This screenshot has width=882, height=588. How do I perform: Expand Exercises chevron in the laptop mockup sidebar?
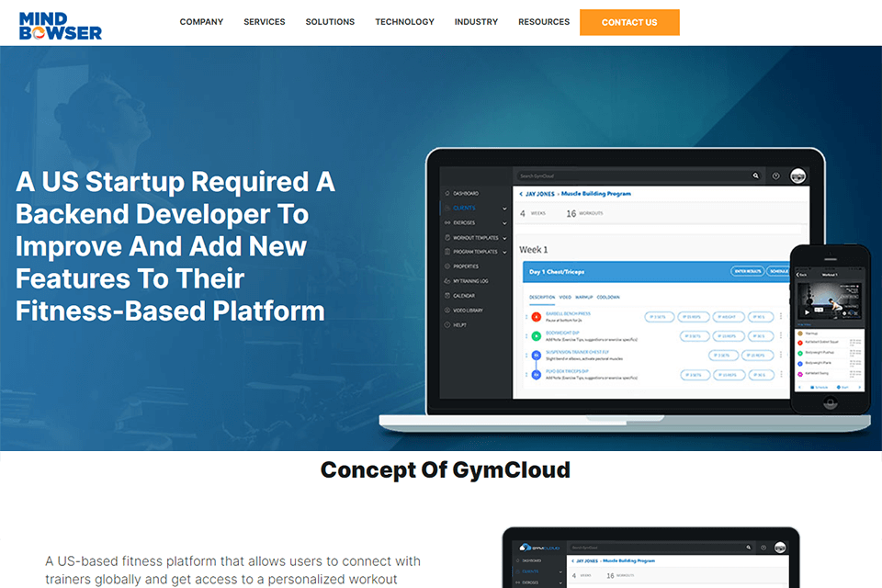click(504, 223)
